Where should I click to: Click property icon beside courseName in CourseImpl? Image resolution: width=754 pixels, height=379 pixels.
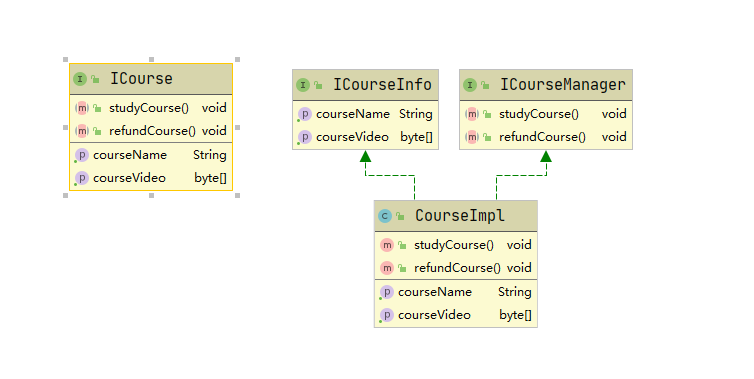click(x=387, y=292)
